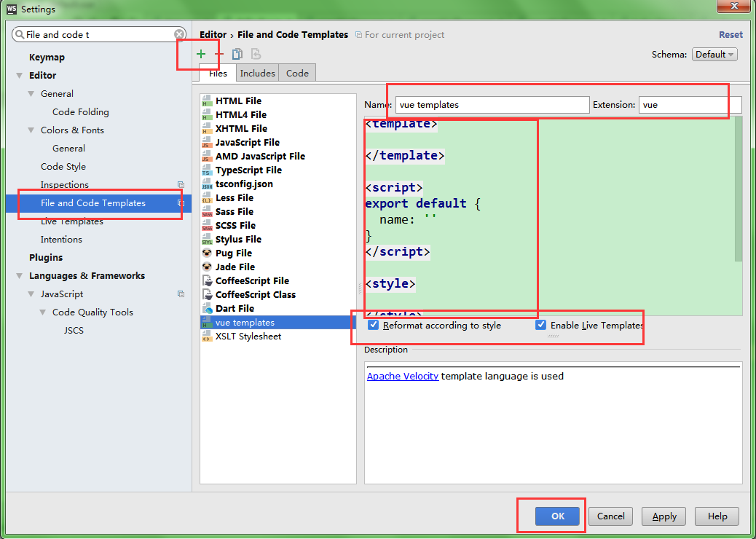756x539 pixels.
Task: Open General under Colors & Fonts
Action: pos(68,149)
